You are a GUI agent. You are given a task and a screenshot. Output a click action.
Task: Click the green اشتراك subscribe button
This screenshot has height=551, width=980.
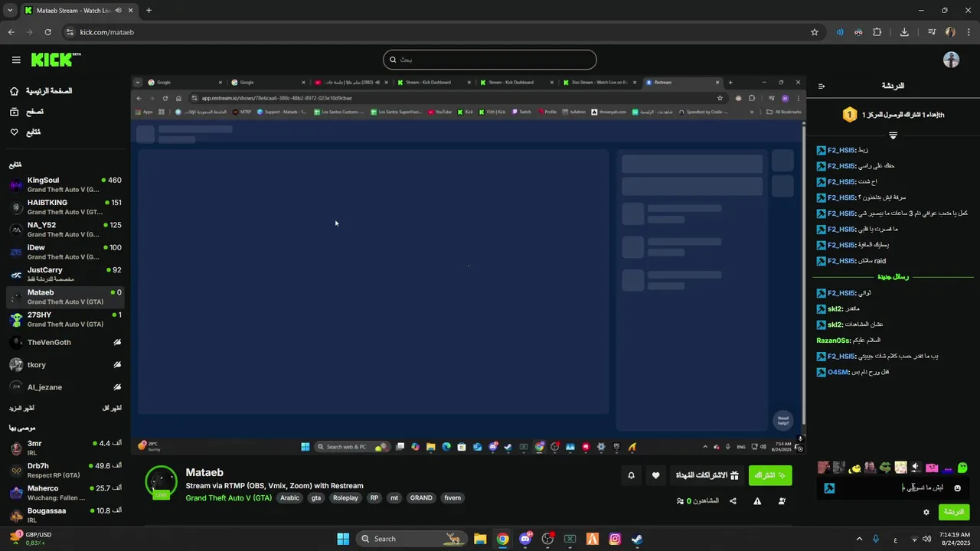click(770, 475)
